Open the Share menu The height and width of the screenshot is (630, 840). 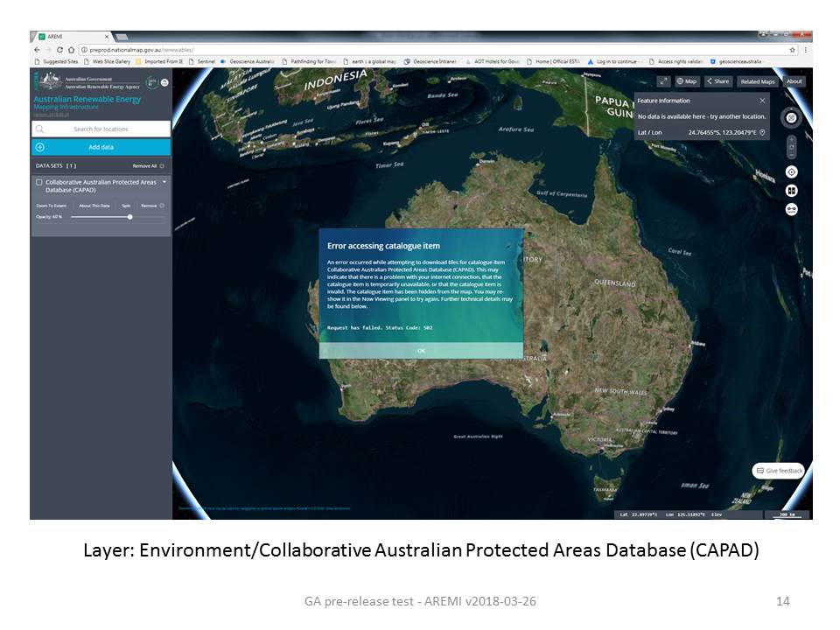click(x=717, y=81)
